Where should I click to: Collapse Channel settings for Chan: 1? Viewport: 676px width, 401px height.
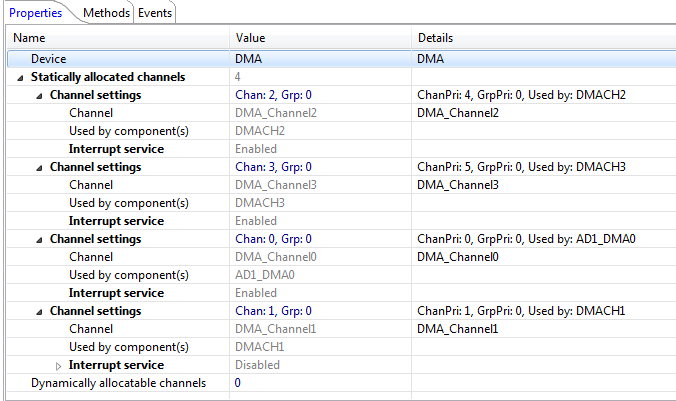click(39, 311)
